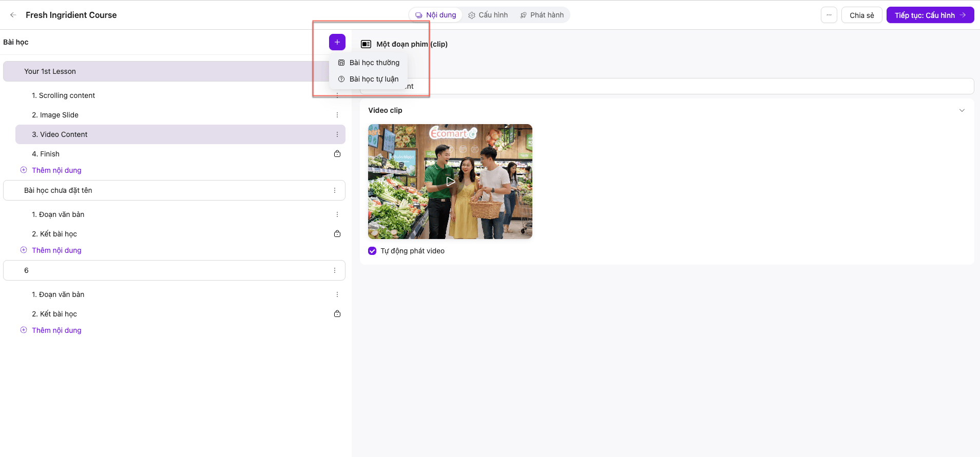
Task: Click plus icon of Thêm nội dung under lesson 6
Action: [24, 330]
